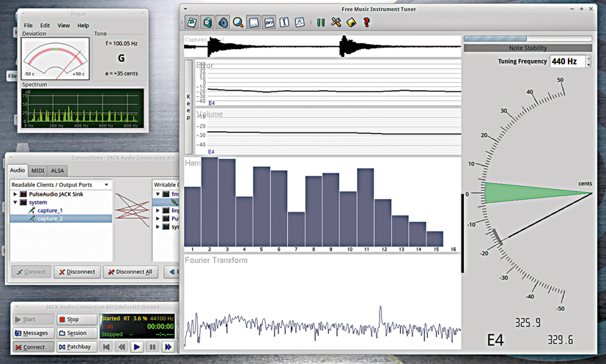The width and height of the screenshot is (606, 364).
Task: Open lingot's Edit menu
Action: click(45, 26)
